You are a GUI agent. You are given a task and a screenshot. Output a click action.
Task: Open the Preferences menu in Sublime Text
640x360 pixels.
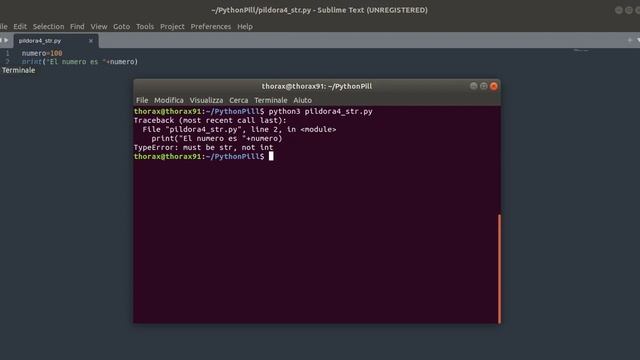tap(211, 27)
